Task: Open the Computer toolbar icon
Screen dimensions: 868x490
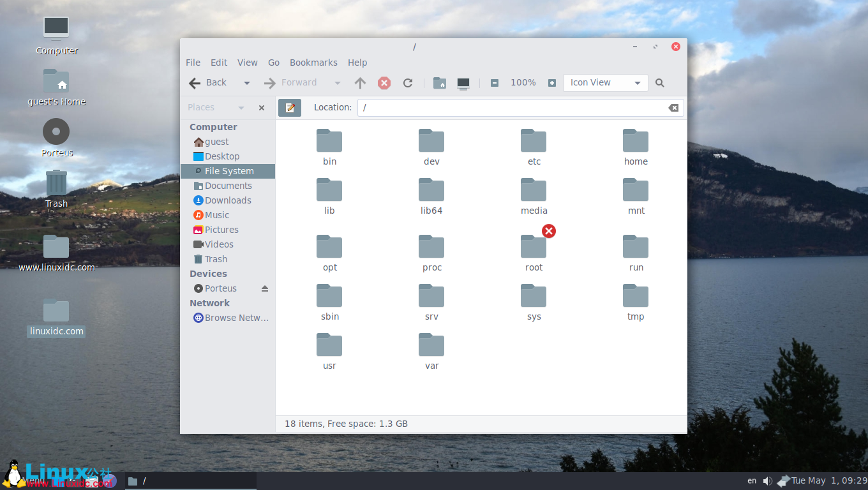Action: 463,83
